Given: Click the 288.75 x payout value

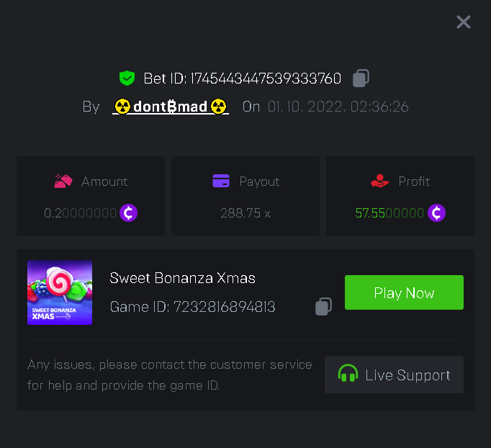Looking at the screenshot, I should point(245,213).
